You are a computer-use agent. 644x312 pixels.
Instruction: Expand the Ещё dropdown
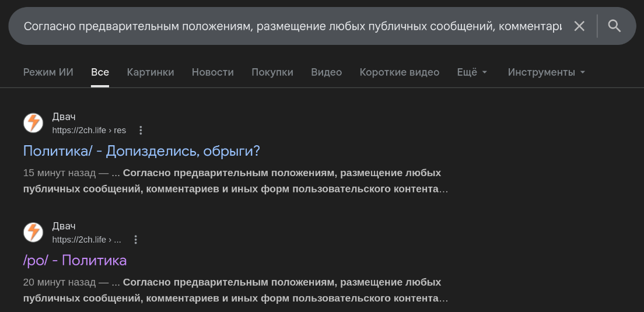472,72
